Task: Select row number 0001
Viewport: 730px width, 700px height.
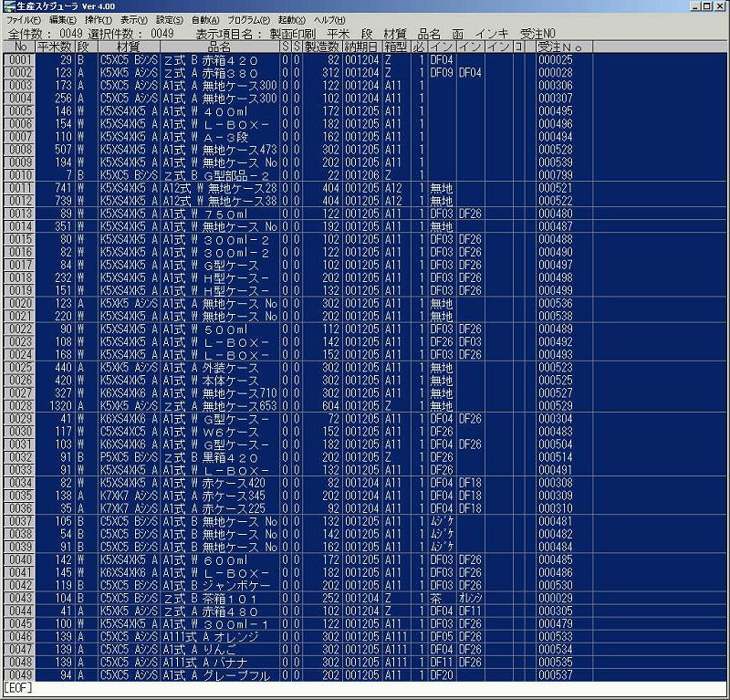Action: (19, 59)
